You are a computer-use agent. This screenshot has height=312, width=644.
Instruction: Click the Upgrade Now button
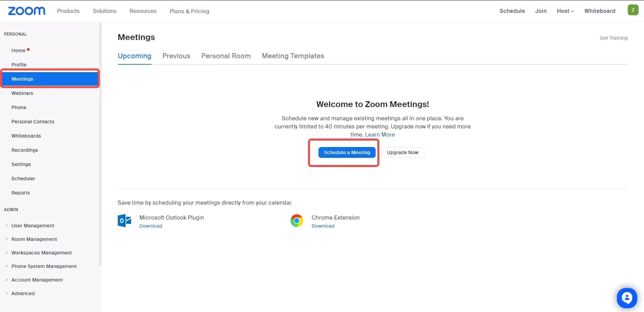pyautogui.click(x=402, y=152)
